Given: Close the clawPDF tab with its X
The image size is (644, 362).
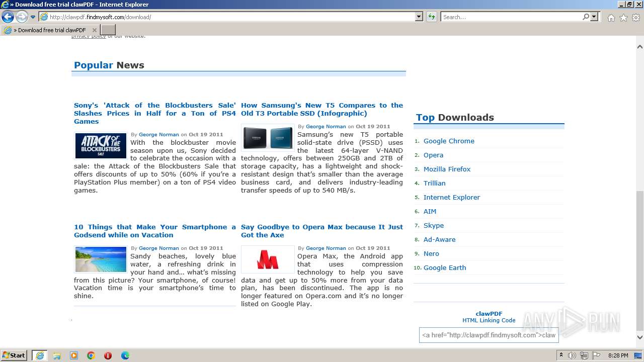Looking at the screenshot, I should pos(95,30).
